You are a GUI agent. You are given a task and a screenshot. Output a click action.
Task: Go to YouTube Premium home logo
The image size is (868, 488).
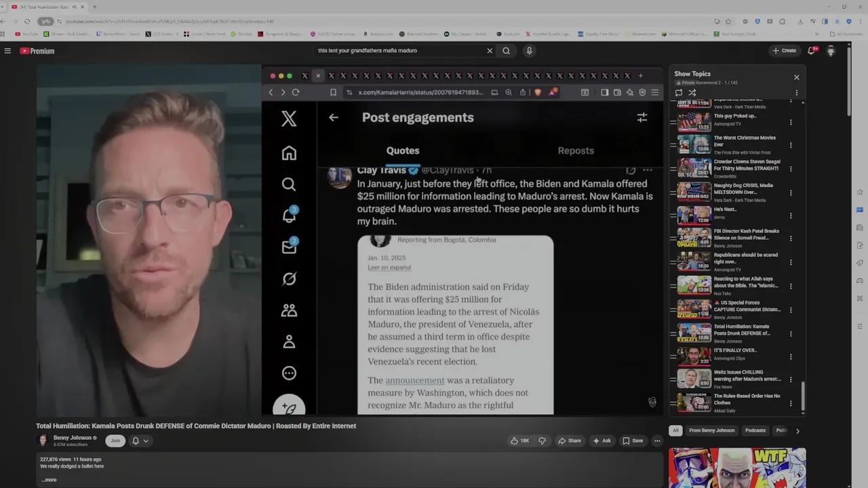(x=37, y=51)
